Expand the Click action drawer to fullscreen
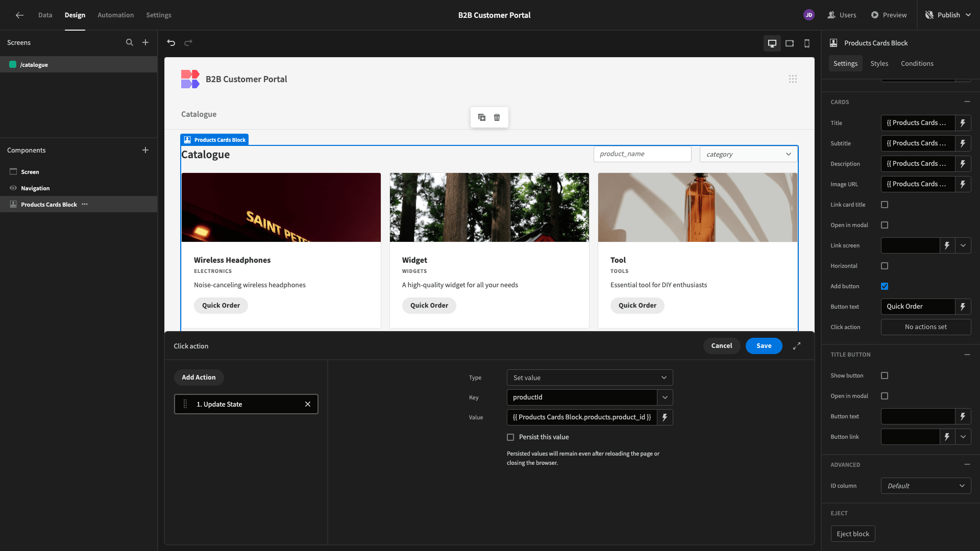The height and width of the screenshot is (551, 980). pos(797,346)
